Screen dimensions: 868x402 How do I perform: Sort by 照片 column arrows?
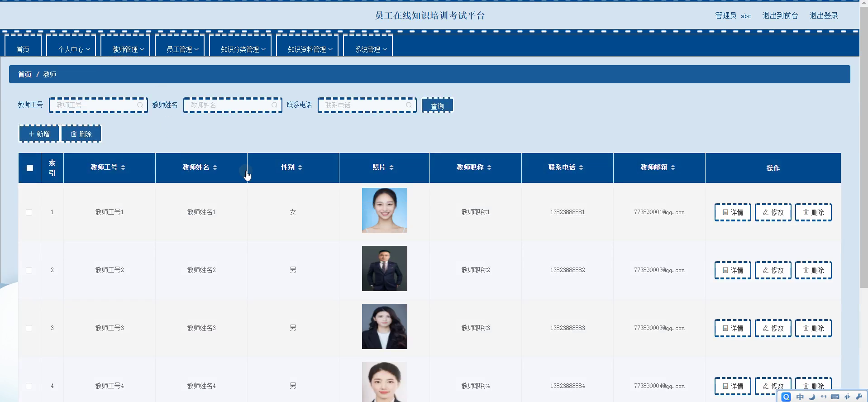[x=391, y=167]
